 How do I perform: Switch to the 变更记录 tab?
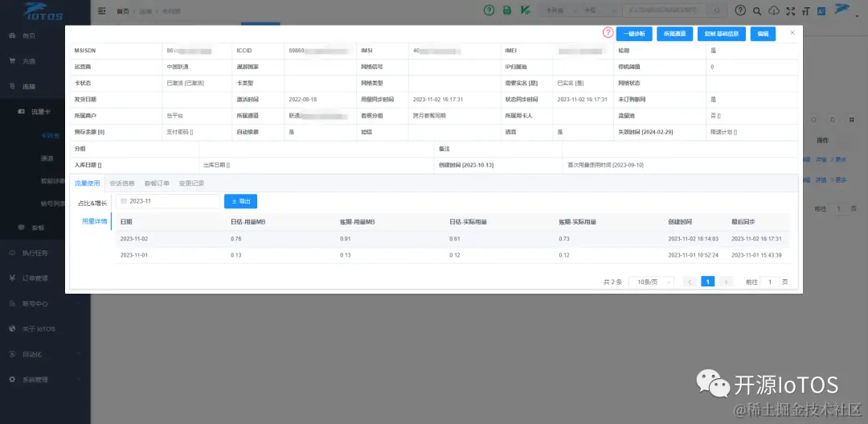pos(191,183)
